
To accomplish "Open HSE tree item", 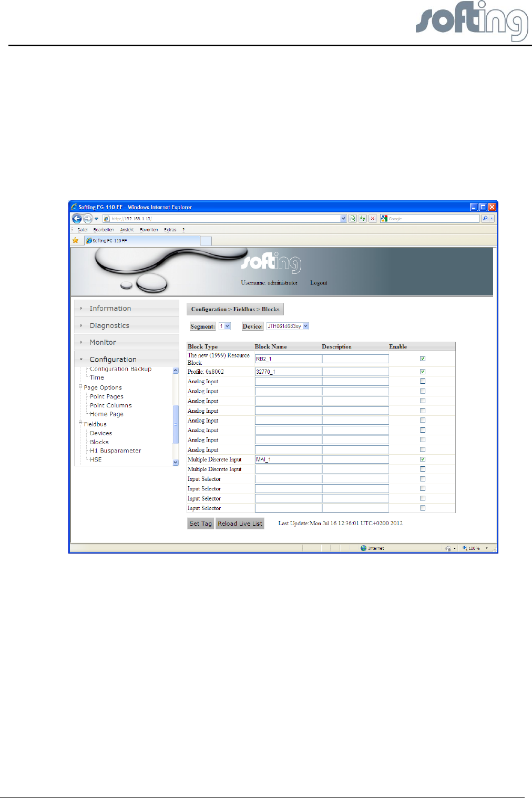I will (x=96, y=459).
